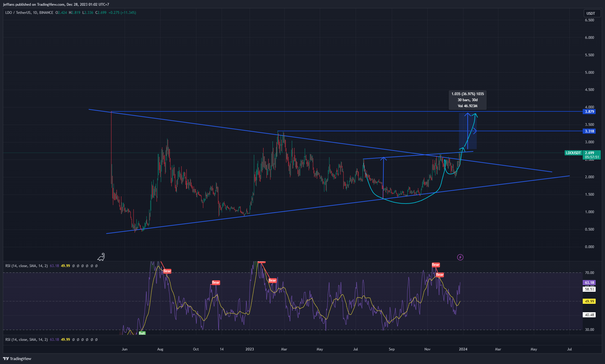Viewport: 605px width, 364px height.
Task: Click the Aug label on time axis
Action: click(160, 349)
